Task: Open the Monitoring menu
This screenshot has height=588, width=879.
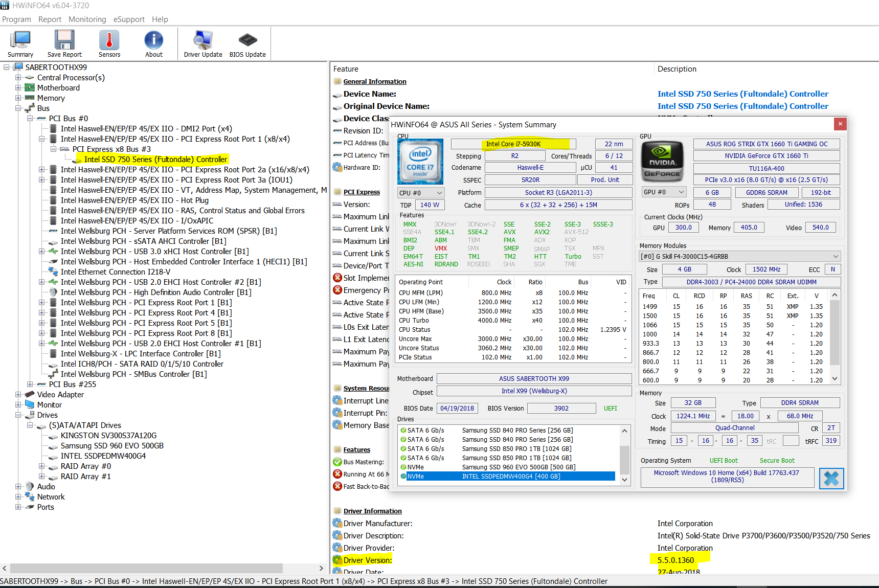Action: [x=87, y=19]
